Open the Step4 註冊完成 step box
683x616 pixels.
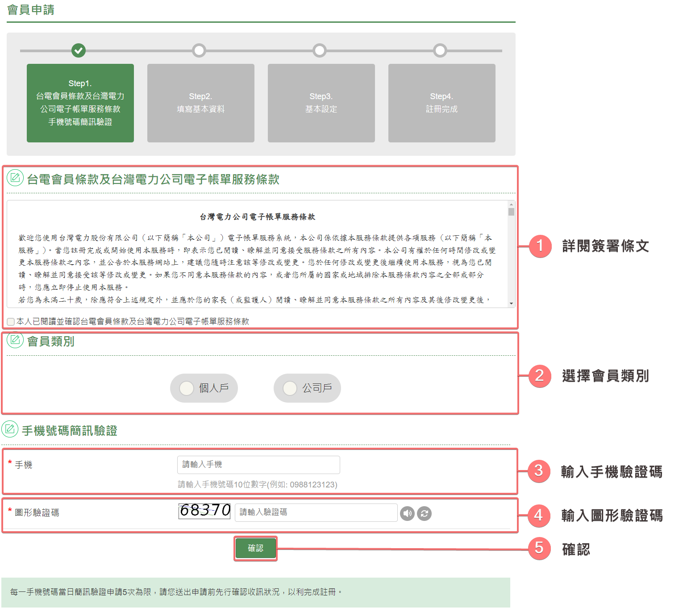(x=442, y=103)
